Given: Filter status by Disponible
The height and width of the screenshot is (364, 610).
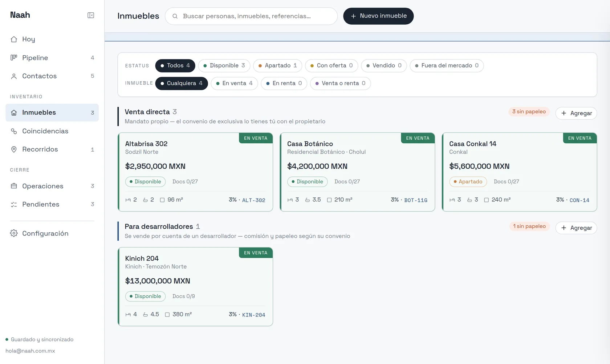Looking at the screenshot, I should (224, 66).
